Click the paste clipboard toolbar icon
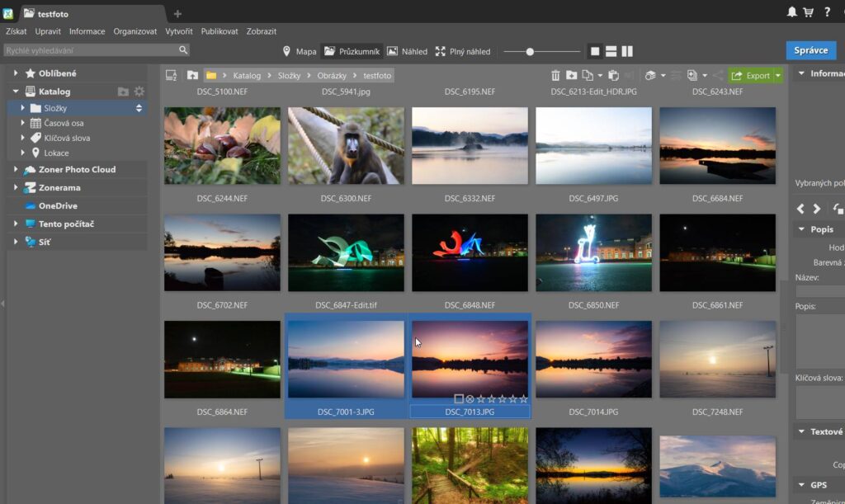This screenshot has height=504, width=845. (613, 75)
